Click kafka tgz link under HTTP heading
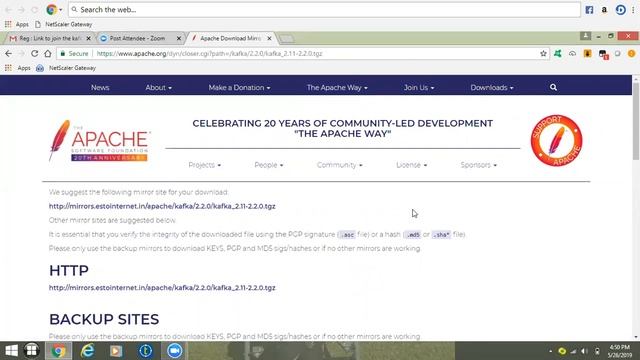Screen dimensions: 640x360 point(162,288)
